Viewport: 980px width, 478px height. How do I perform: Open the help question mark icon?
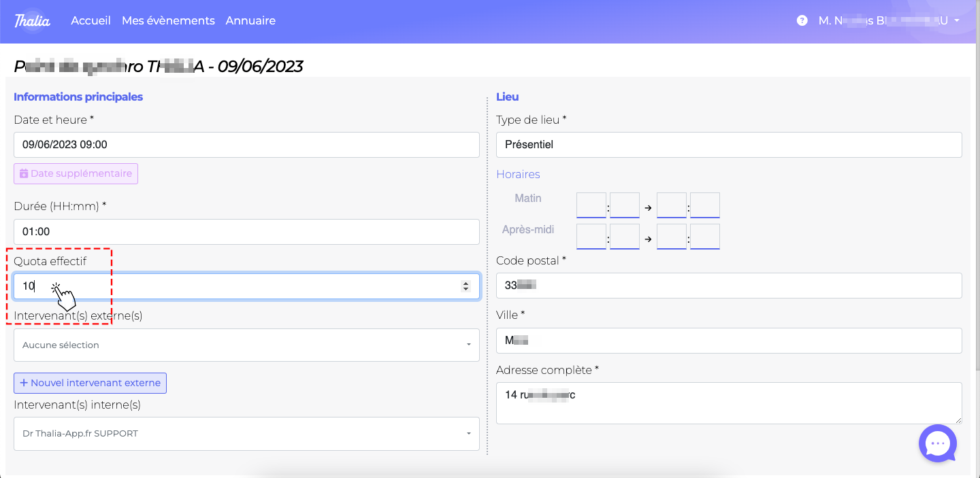pos(802,21)
